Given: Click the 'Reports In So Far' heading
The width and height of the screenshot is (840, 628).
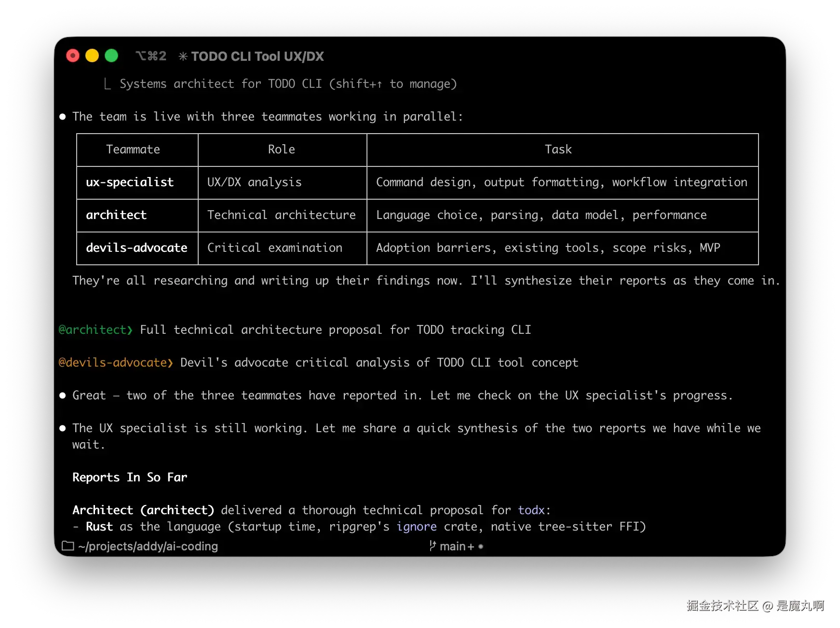Looking at the screenshot, I should pos(130,478).
